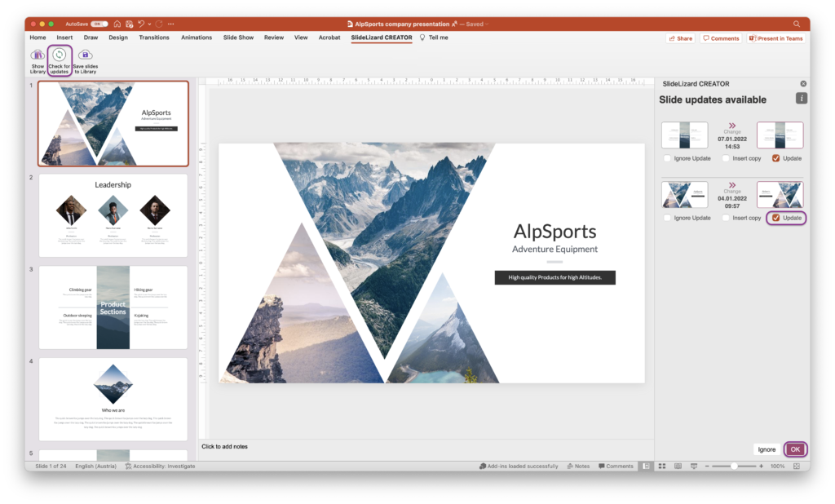Open the Acrobat tab

[x=329, y=38]
